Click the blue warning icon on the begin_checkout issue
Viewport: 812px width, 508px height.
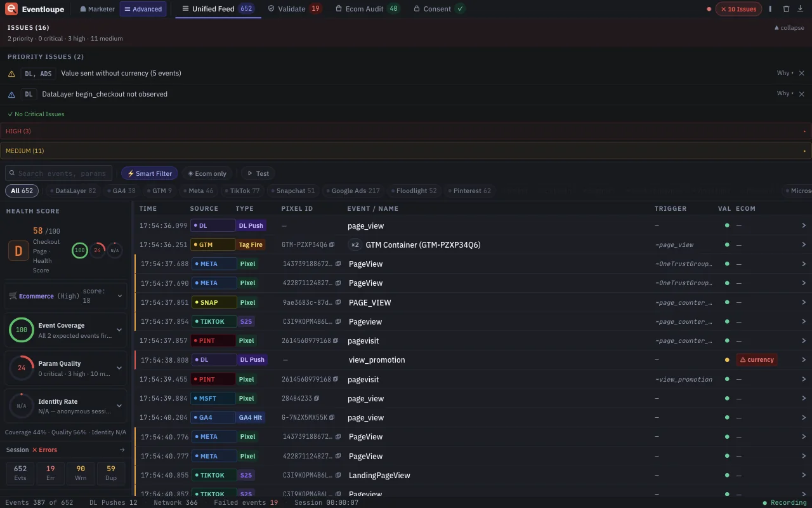coord(11,95)
